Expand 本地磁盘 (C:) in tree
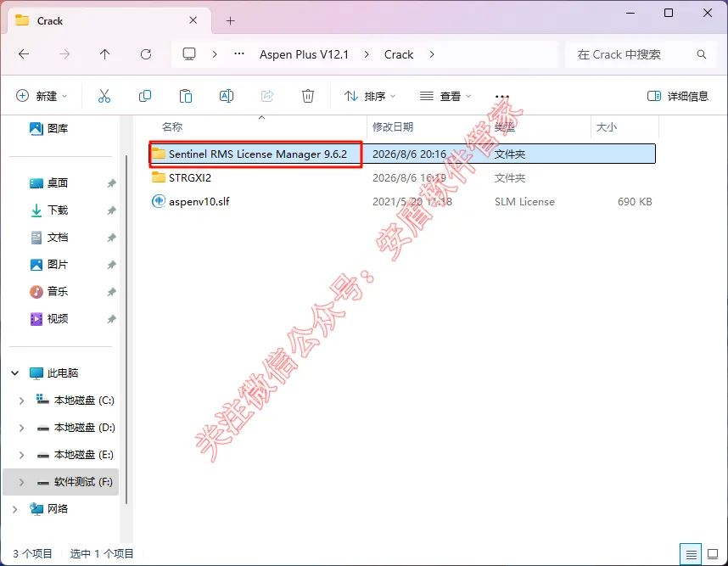Screen dimensions: 728x566 click(21, 401)
